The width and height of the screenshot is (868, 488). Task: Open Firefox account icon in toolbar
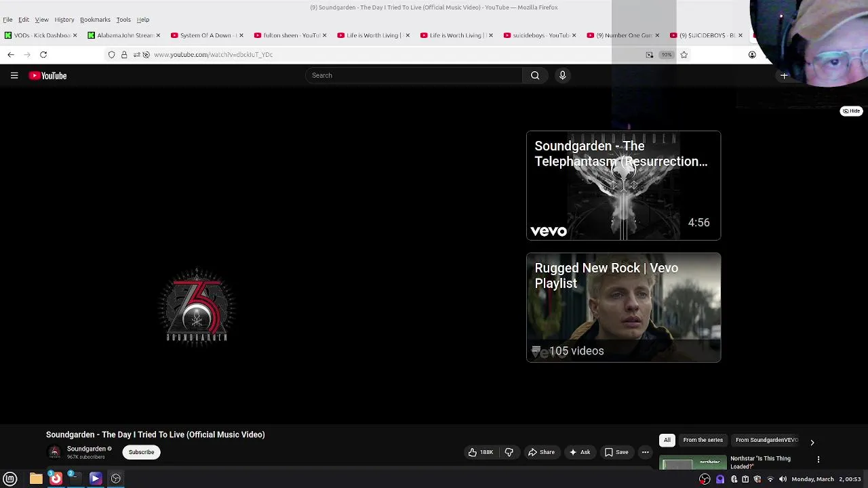click(752, 55)
